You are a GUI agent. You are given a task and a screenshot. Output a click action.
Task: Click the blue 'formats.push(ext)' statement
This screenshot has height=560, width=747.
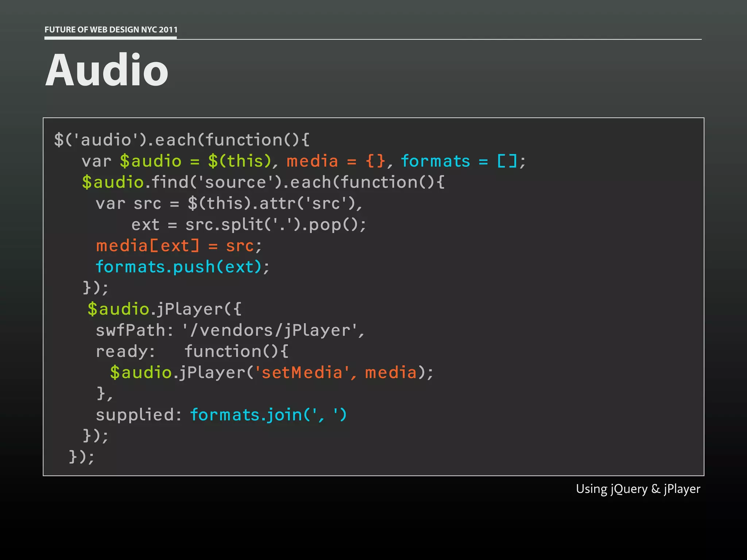click(x=179, y=267)
